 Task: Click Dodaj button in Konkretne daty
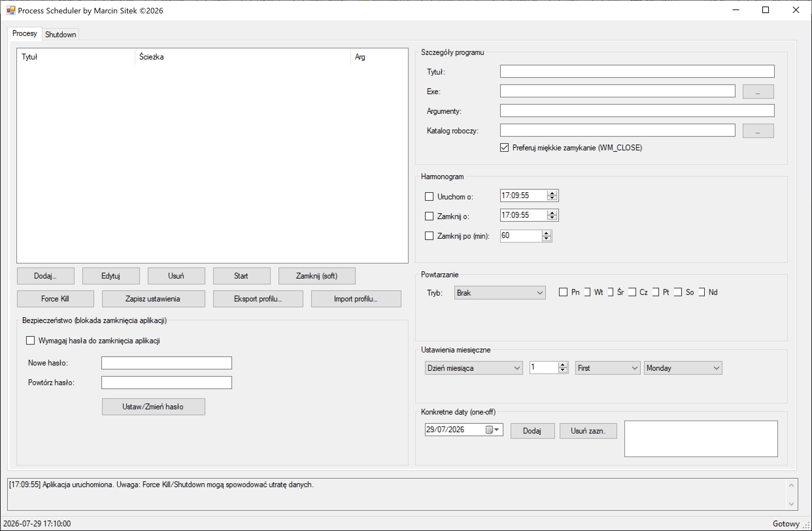(532, 431)
